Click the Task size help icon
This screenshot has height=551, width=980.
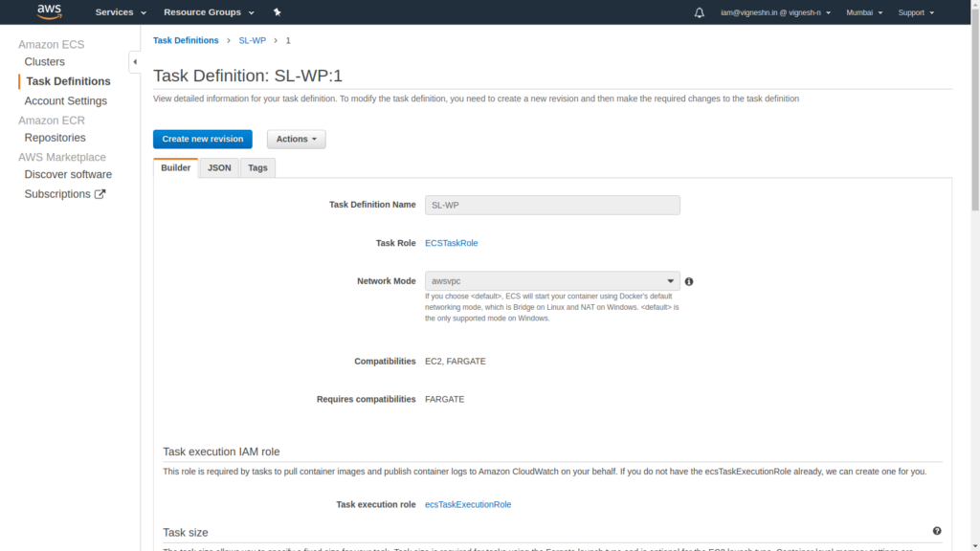click(x=937, y=531)
